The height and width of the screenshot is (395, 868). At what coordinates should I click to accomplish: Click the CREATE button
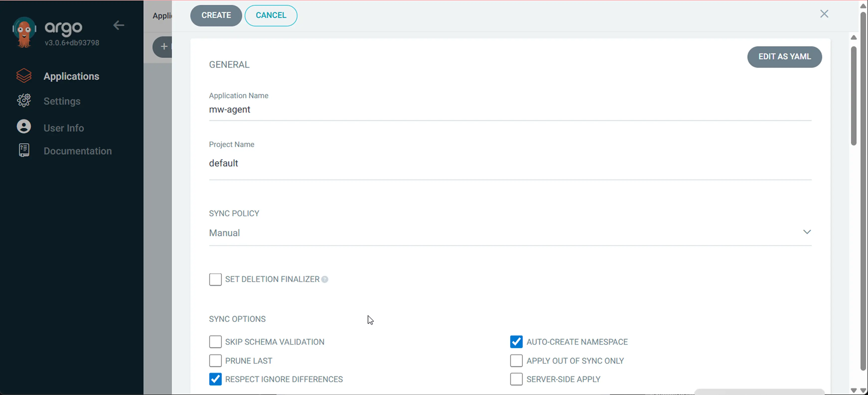click(x=216, y=15)
